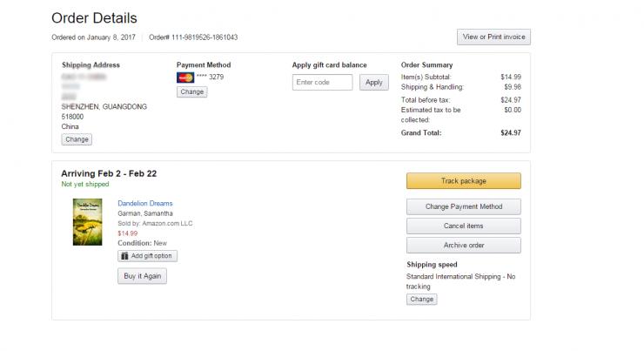Track the package
Screen dimensions: 644x351
click(x=463, y=181)
